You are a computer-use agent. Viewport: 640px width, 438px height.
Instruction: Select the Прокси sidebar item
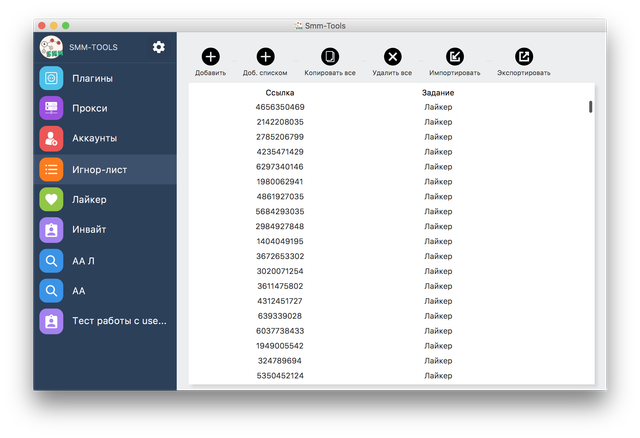point(105,108)
